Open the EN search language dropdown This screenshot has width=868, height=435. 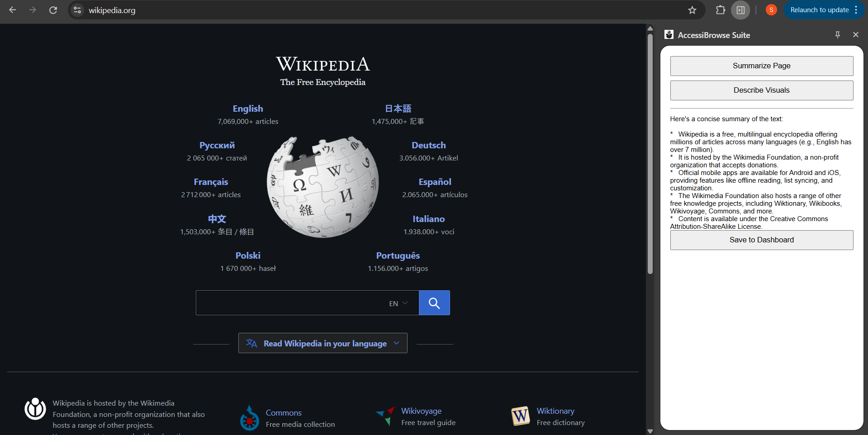(398, 303)
